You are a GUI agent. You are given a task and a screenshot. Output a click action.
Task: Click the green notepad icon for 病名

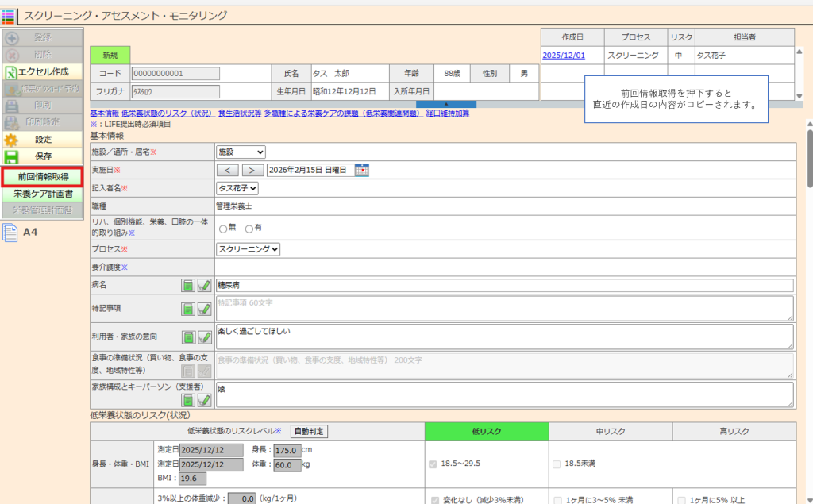pyautogui.click(x=188, y=286)
